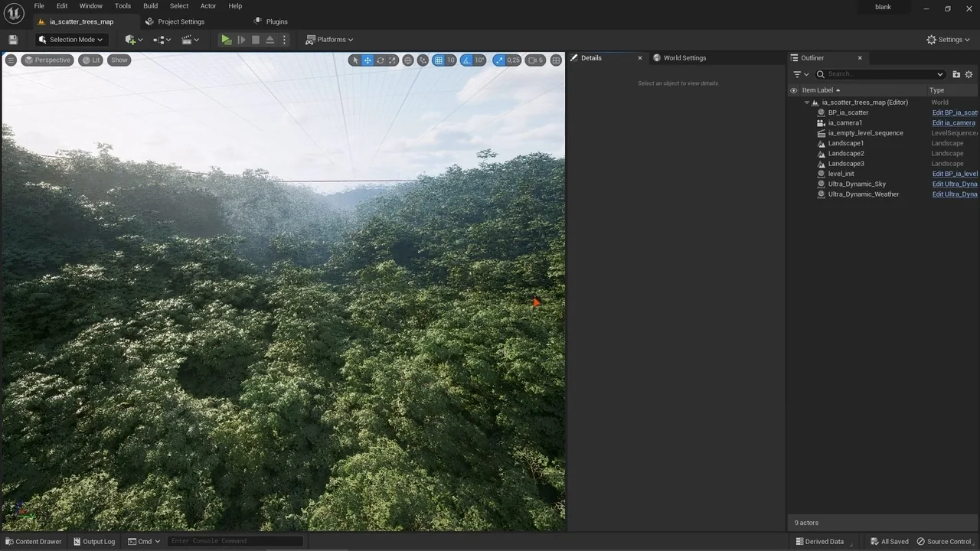Image resolution: width=980 pixels, height=551 pixels.
Task: Click the Edit ia_camera link
Action: click(953, 122)
